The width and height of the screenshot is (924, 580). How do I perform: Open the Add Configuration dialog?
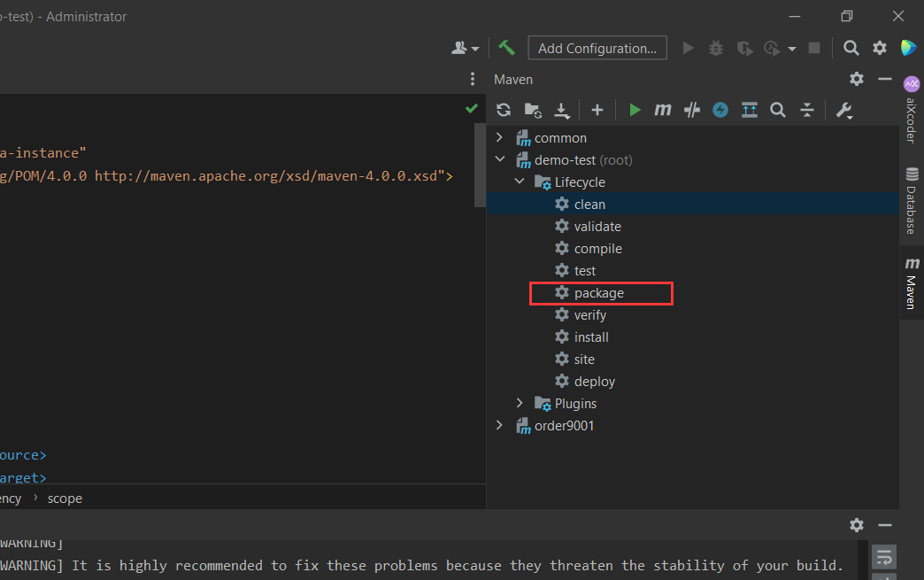(x=597, y=48)
